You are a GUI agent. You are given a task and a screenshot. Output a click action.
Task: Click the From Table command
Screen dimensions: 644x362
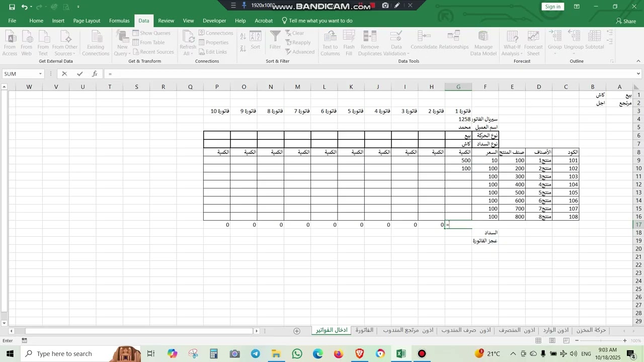click(148, 43)
